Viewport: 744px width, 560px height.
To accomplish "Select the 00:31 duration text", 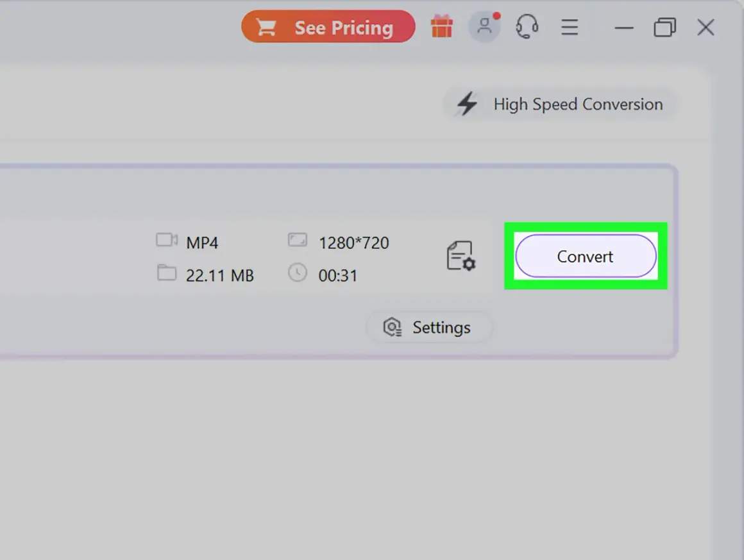I will tap(338, 275).
